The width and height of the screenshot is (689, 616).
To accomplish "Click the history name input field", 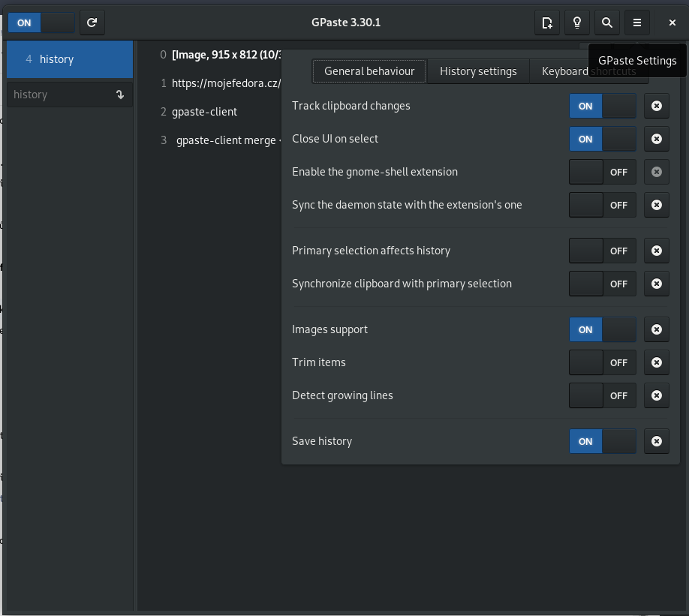I will click(x=60, y=95).
